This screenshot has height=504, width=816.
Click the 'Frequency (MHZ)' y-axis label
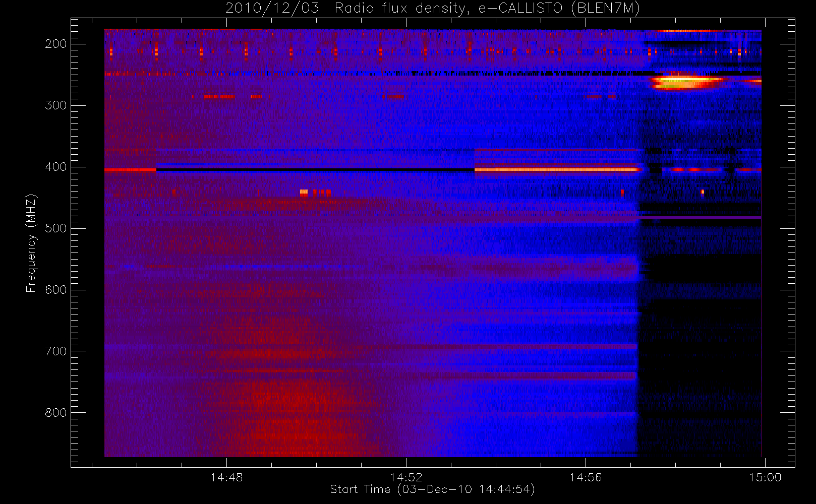click(31, 243)
